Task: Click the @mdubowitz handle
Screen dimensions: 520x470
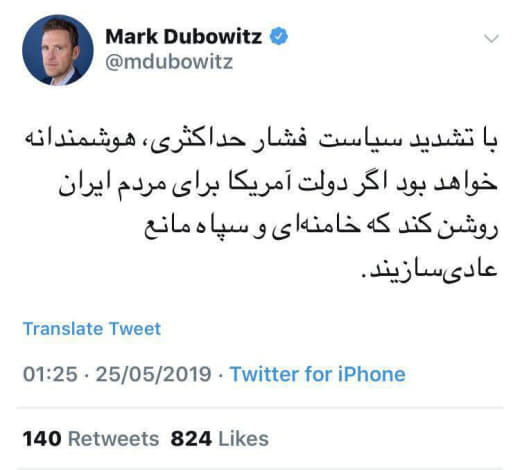Action: point(169,62)
